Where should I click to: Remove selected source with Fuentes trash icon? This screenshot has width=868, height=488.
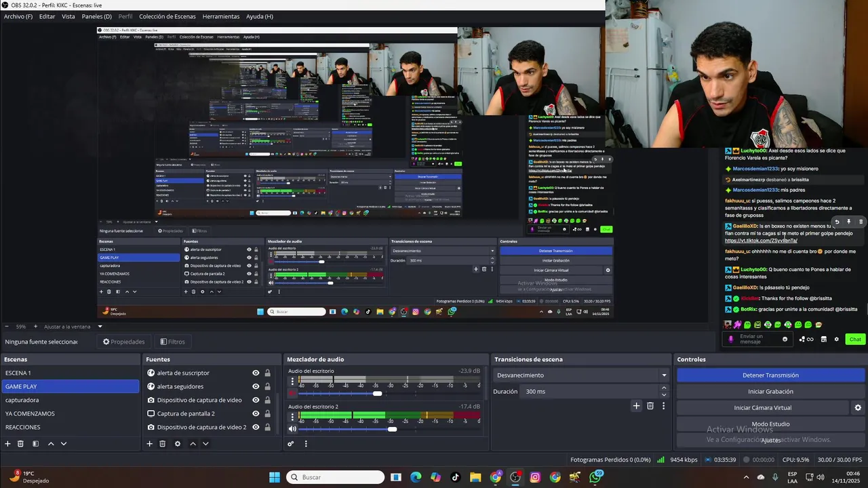(x=162, y=444)
